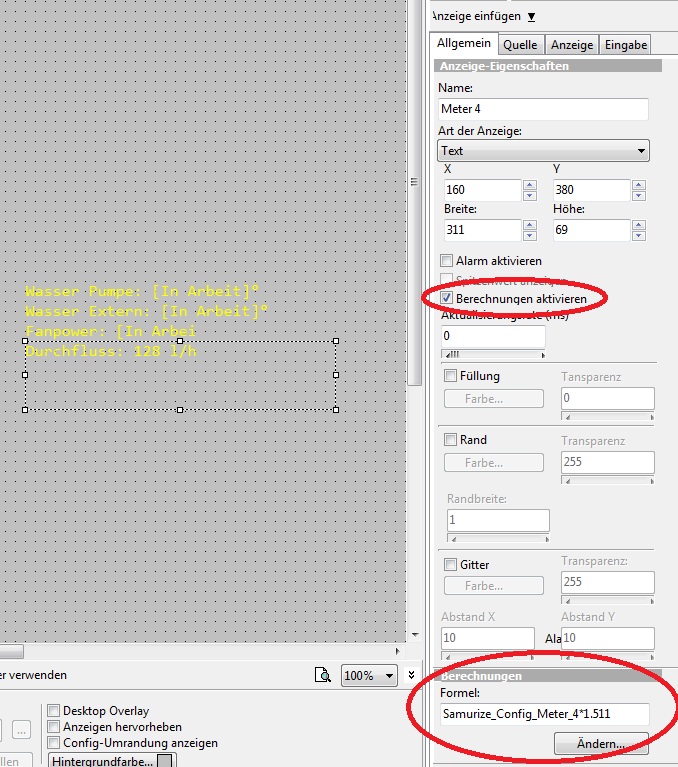Enable Anzeigen hervorheben checkbox
678x767 pixels.
click(x=53, y=726)
